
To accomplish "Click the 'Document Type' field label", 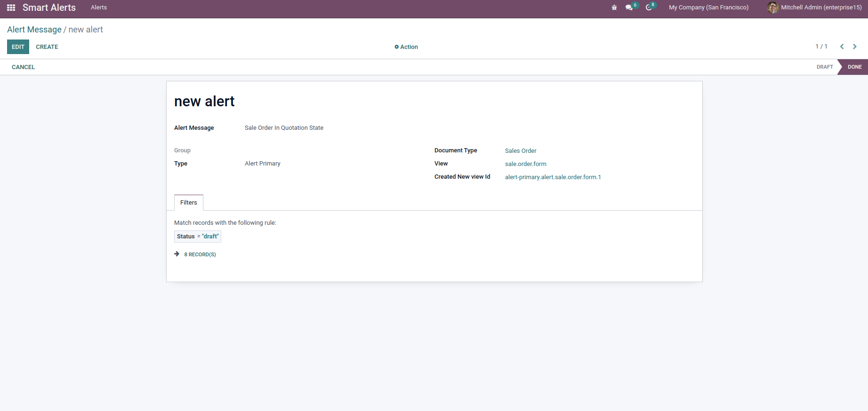I will click(456, 150).
